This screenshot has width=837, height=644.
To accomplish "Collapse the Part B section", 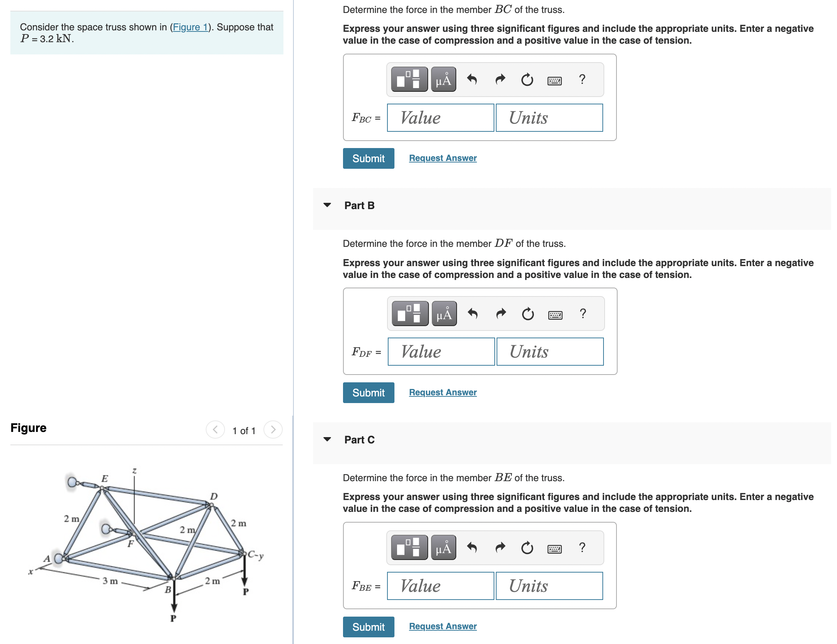I will [x=327, y=205].
